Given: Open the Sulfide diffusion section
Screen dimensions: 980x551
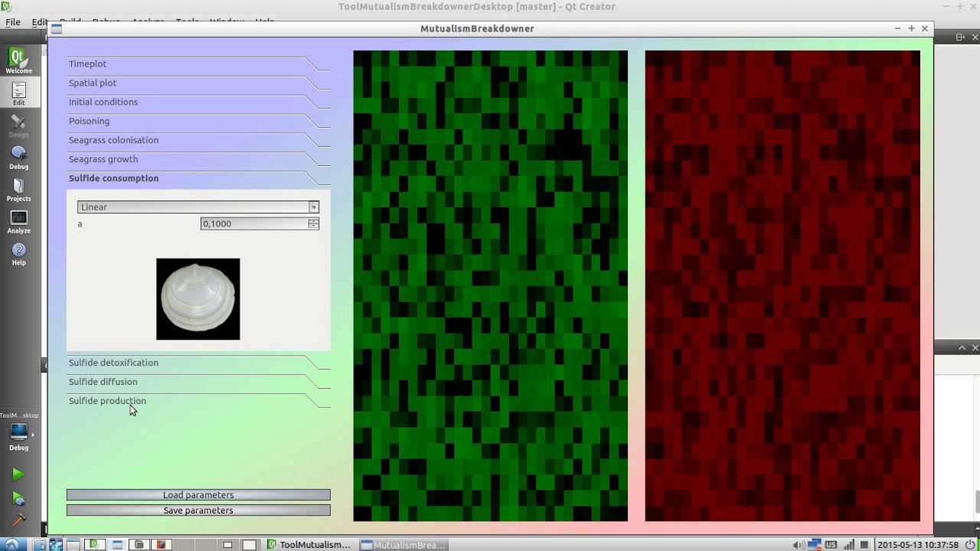Looking at the screenshot, I should [x=199, y=382].
